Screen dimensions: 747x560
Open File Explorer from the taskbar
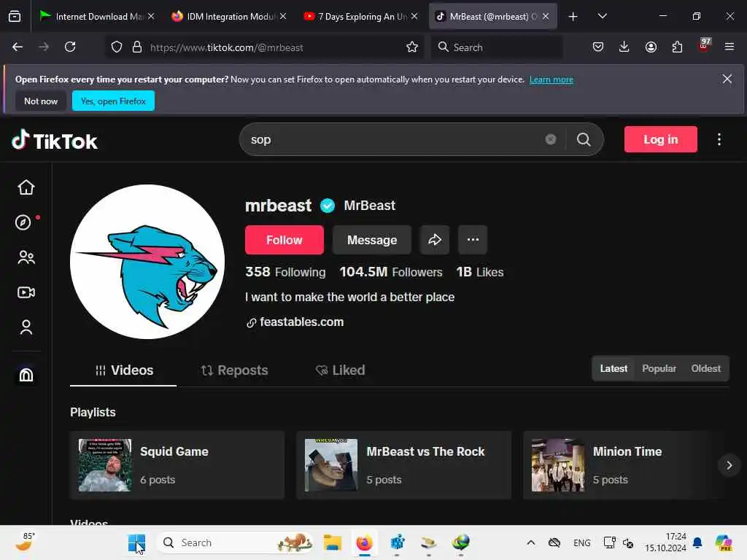coord(332,542)
